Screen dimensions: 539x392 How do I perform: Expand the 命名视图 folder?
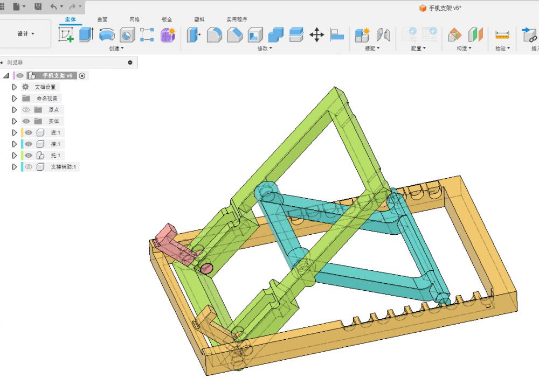pyautogui.click(x=15, y=99)
